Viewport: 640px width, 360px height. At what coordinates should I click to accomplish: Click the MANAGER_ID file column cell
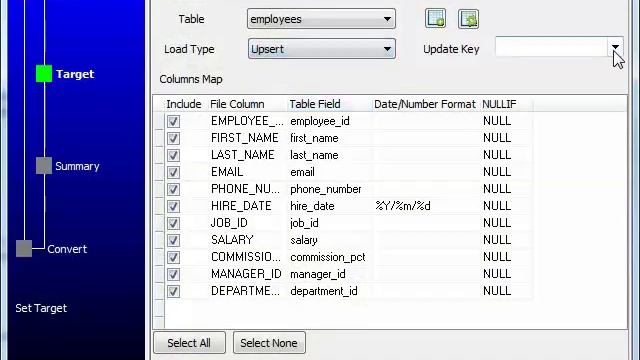(247, 274)
